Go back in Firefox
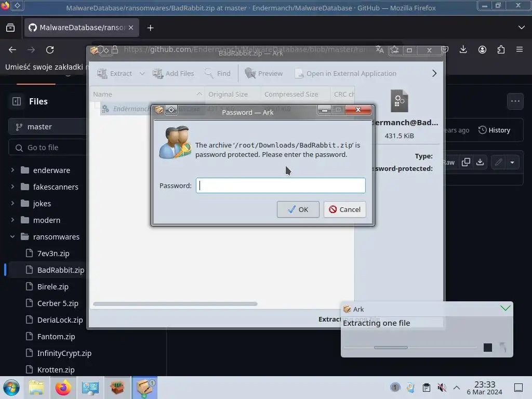532x399 pixels. pyautogui.click(x=12, y=50)
